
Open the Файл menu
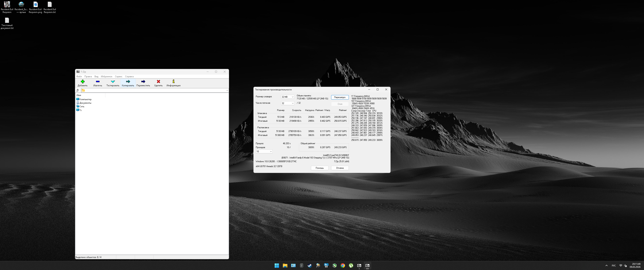point(79,77)
